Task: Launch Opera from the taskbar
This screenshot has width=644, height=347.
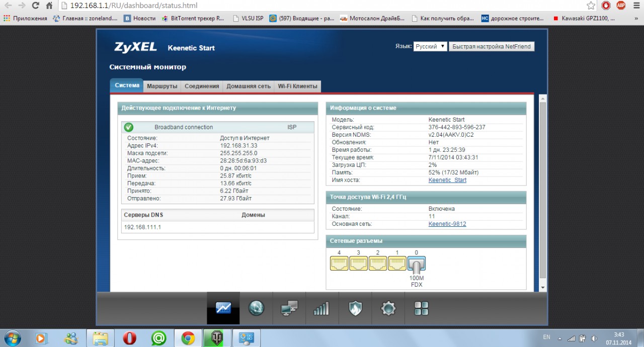Action: (129, 338)
